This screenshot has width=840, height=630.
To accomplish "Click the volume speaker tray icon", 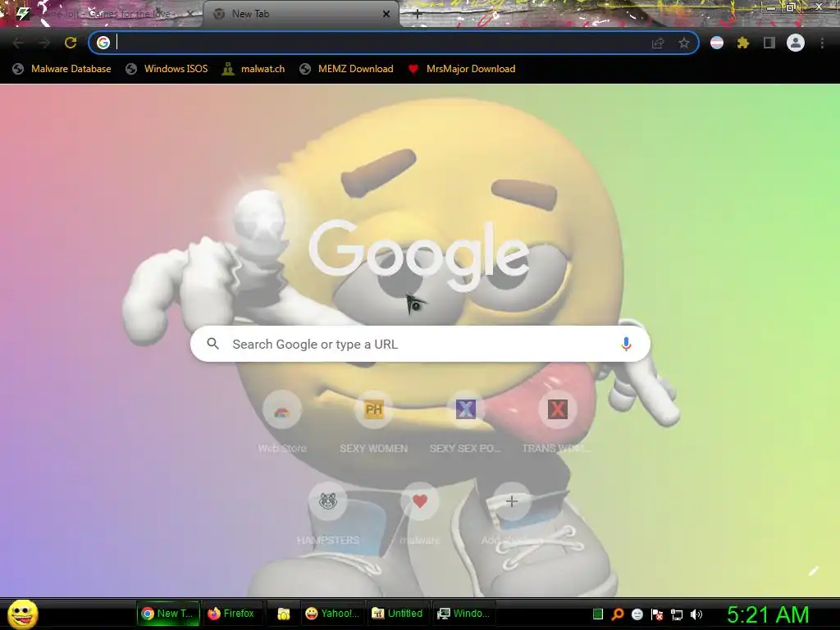I will (696, 614).
